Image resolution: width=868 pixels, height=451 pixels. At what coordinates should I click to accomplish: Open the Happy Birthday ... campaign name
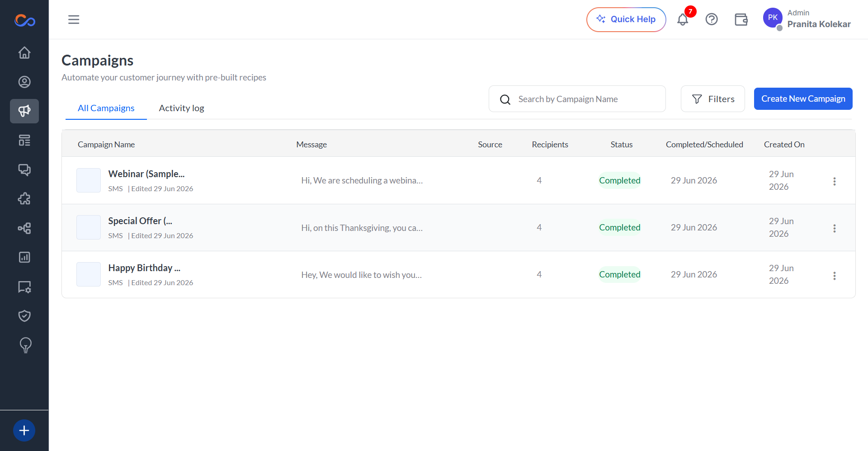144,268
